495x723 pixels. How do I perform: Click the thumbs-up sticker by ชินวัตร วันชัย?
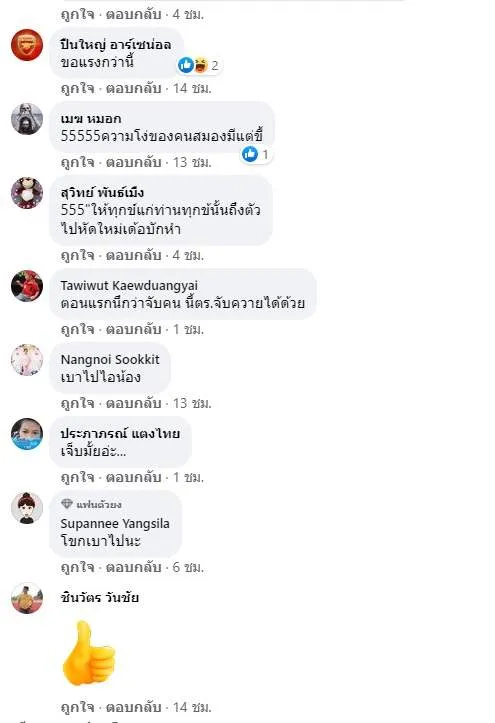click(88, 653)
